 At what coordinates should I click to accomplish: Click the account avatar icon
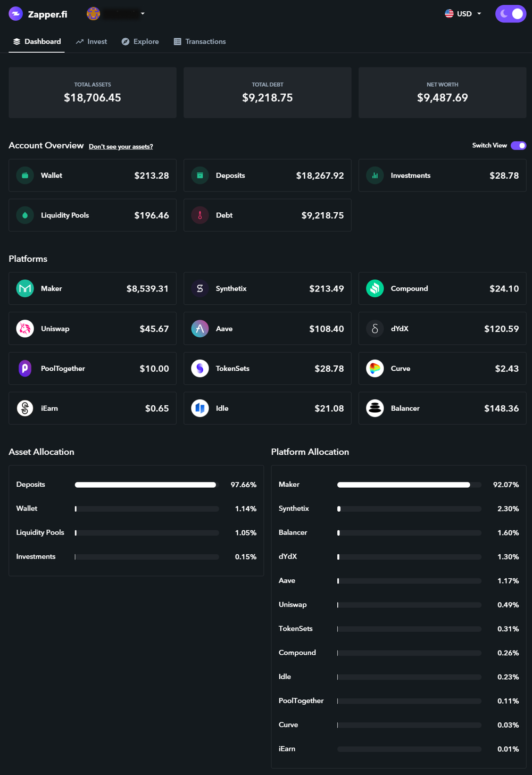point(93,14)
